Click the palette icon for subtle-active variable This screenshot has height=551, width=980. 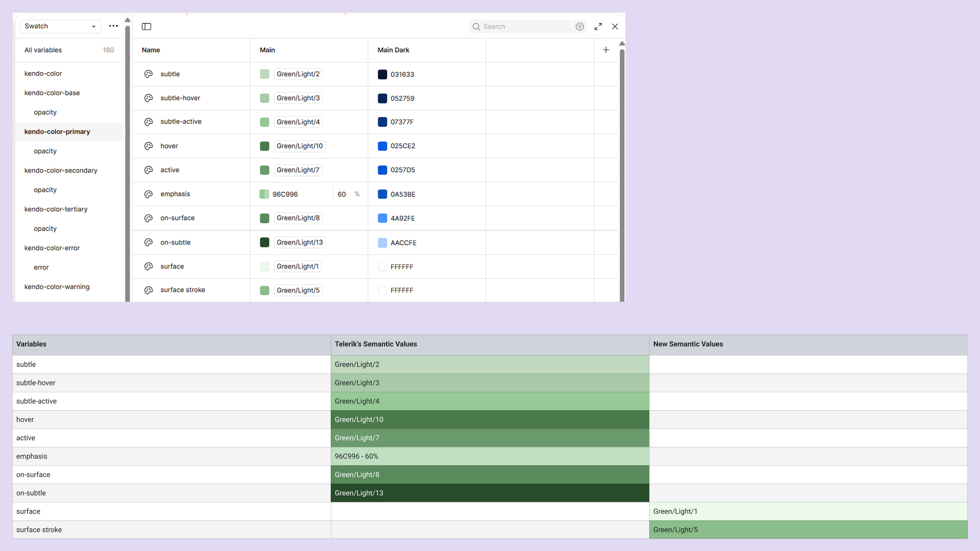coord(148,122)
